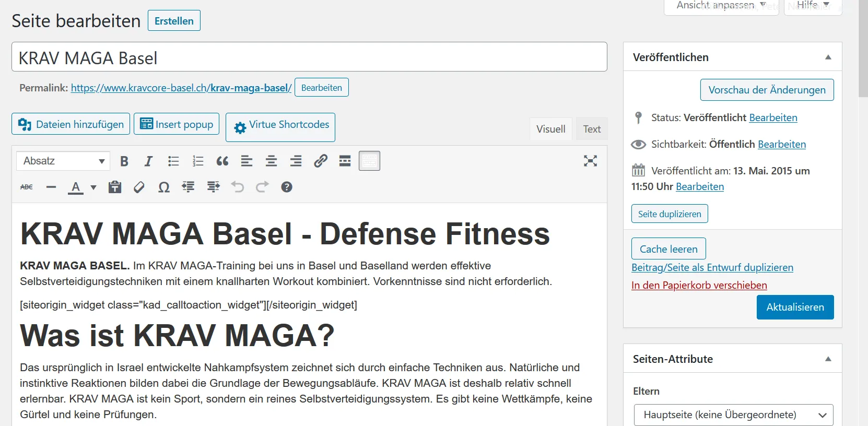Edit the Sichtbarkeit visibility setting
Image resolution: width=868 pixels, height=426 pixels.
(782, 144)
